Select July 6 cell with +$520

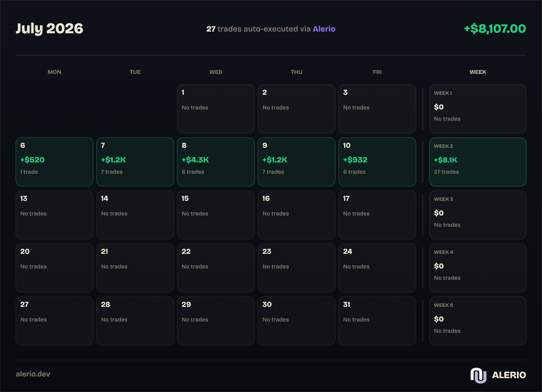(x=54, y=162)
